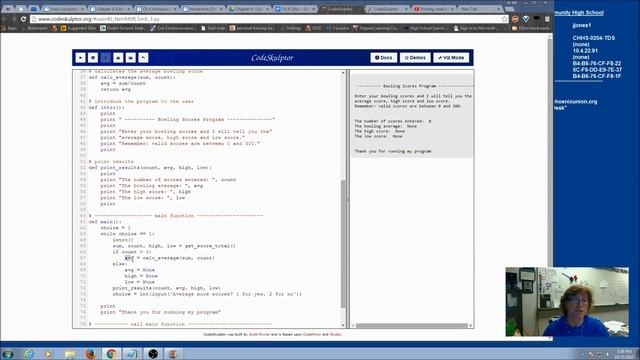Open the Suggested Sites bookmark
This screenshot has width=640, height=360.
(x=78, y=28)
